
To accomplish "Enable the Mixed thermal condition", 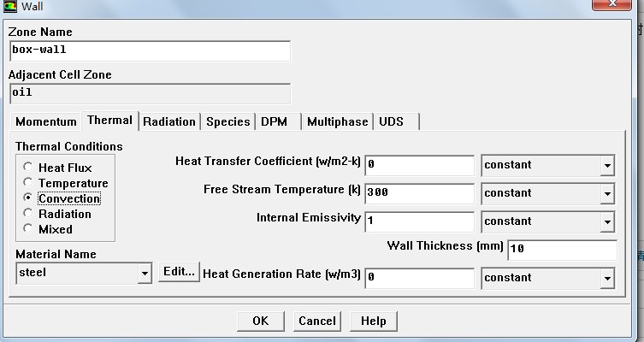I will (29, 229).
